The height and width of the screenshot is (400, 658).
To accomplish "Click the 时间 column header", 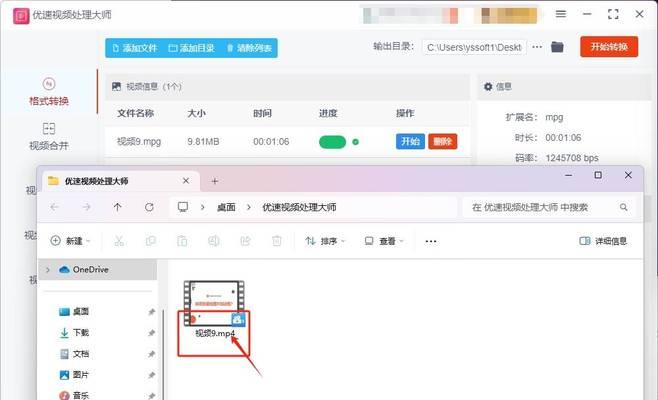I will coord(262,113).
